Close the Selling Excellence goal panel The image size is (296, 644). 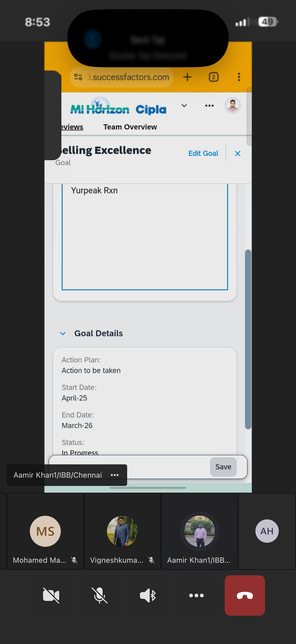point(237,154)
